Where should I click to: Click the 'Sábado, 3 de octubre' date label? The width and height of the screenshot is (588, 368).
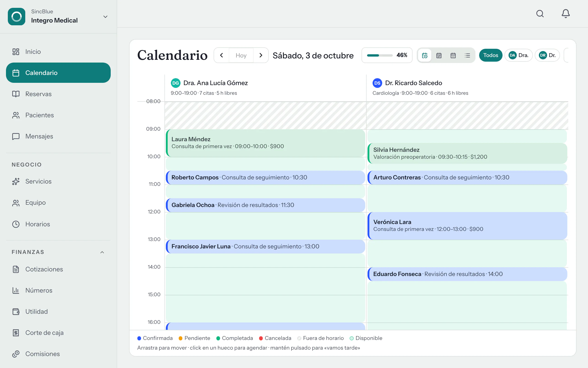[x=313, y=55]
